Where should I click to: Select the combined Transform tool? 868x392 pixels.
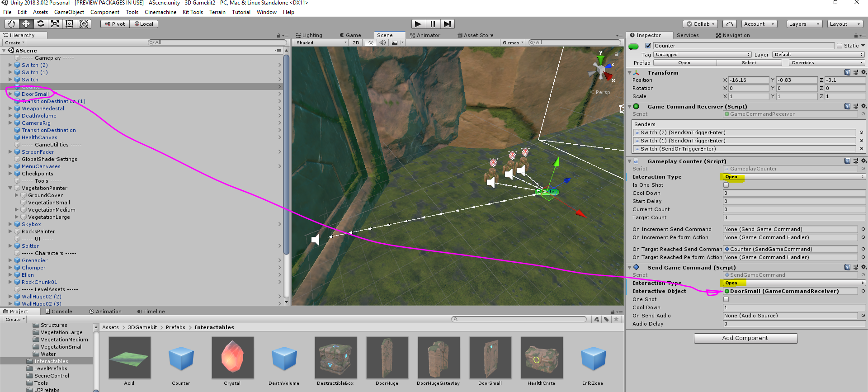tap(84, 24)
